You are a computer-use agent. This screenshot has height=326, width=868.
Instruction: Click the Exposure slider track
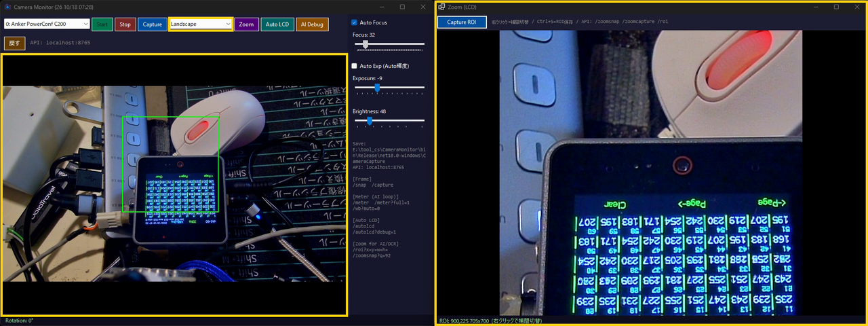[x=390, y=87]
